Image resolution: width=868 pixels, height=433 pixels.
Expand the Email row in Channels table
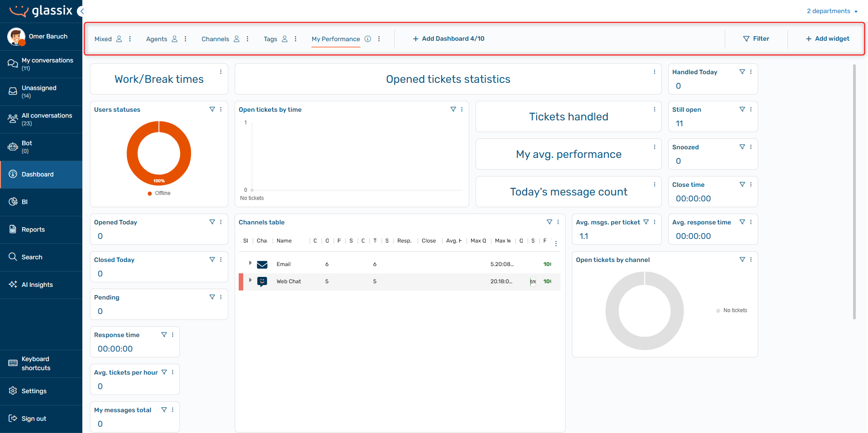(250, 263)
